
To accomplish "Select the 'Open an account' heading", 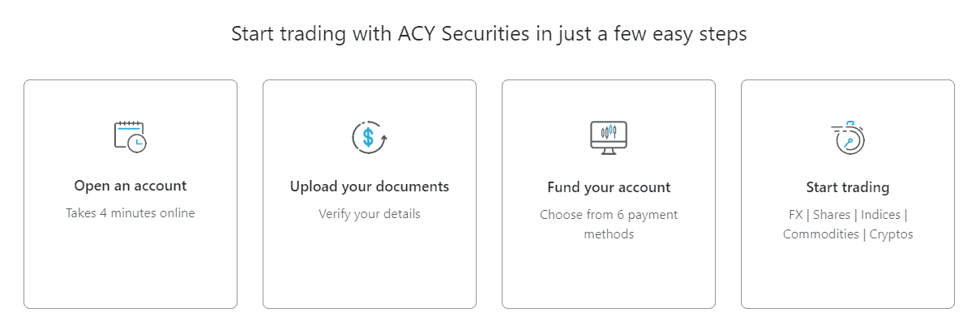I will [131, 186].
